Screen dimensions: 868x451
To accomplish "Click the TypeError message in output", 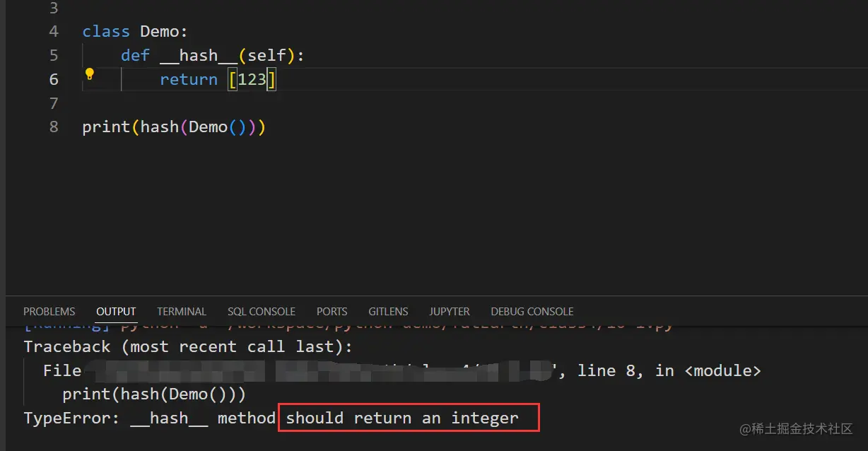I will tap(271, 418).
